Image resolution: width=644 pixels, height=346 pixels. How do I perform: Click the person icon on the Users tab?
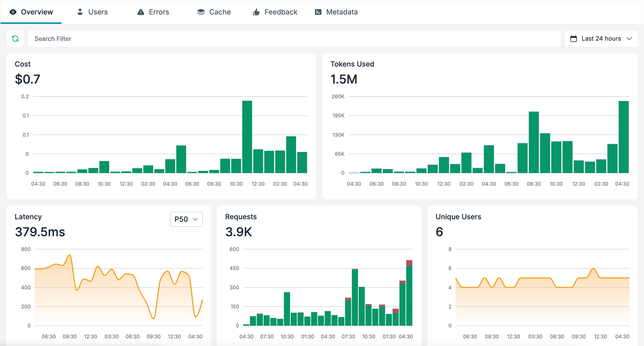[80, 12]
